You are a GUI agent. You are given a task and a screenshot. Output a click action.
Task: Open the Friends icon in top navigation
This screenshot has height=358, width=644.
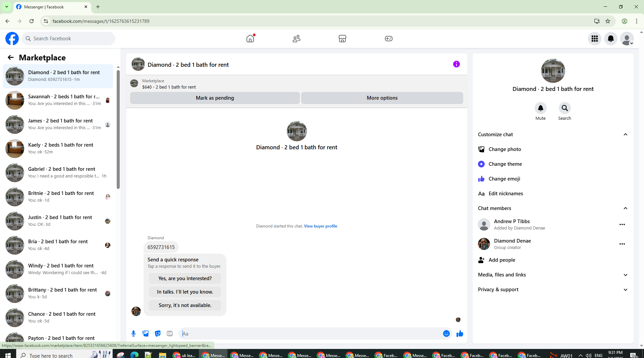tap(297, 39)
